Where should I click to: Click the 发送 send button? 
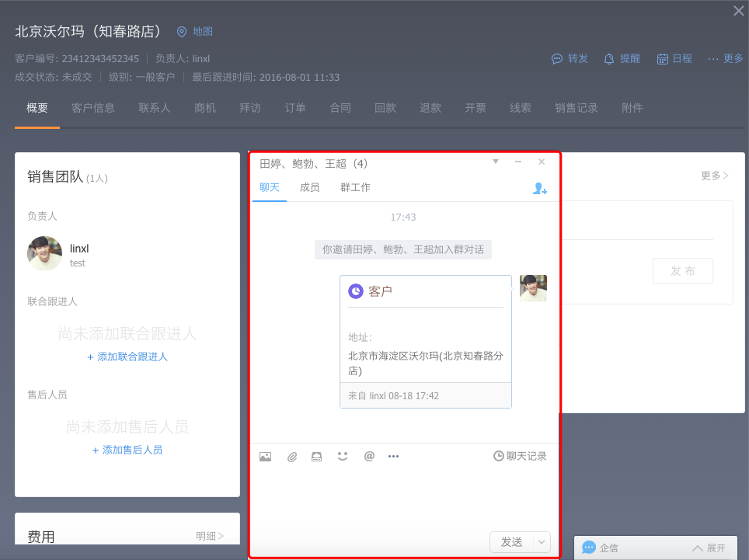512,542
